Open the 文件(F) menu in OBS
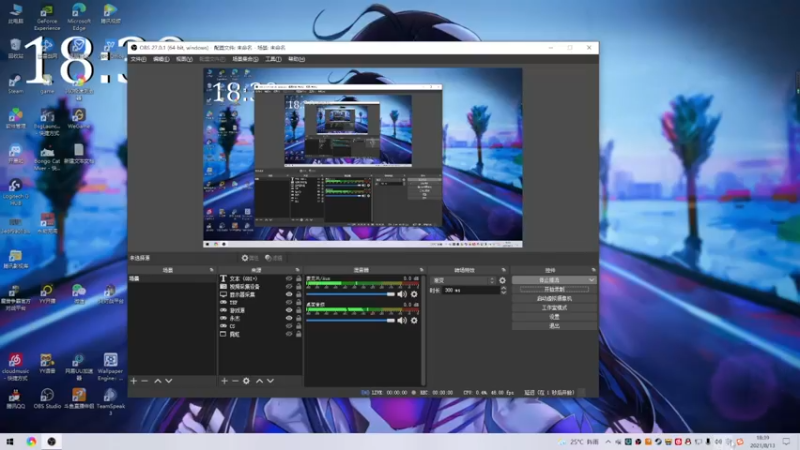800x450 pixels. click(138, 59)
